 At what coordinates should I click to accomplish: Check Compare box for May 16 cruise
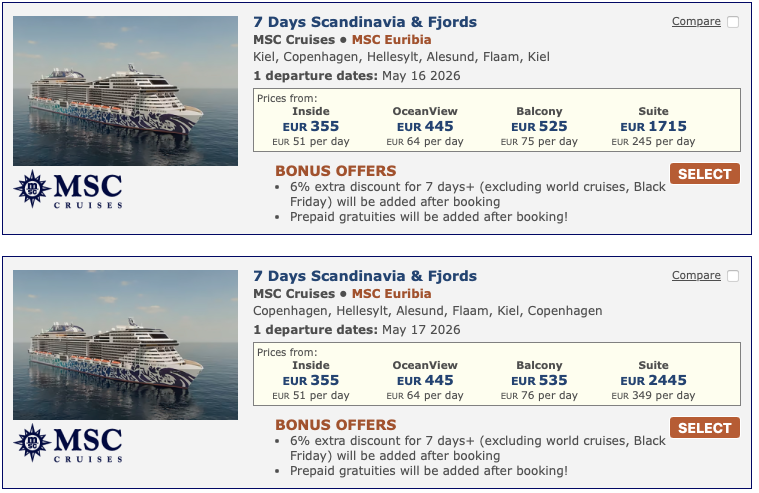(x=733, y=22)
